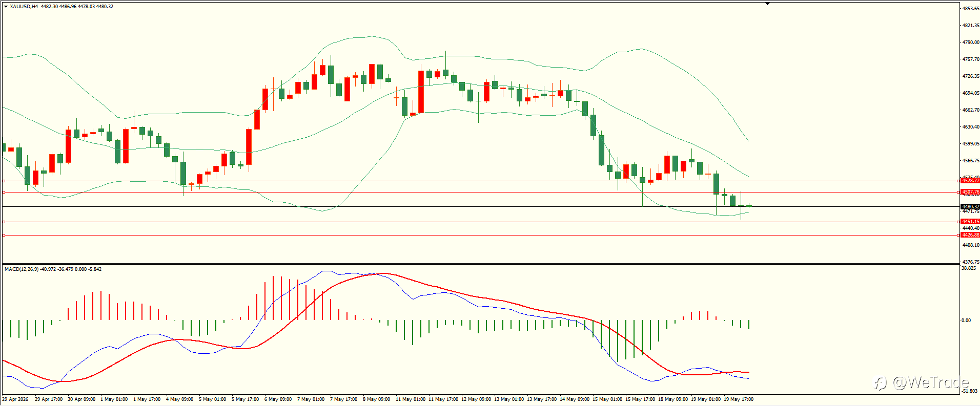Click the WeTrade watermark logo

click(921, 382)
